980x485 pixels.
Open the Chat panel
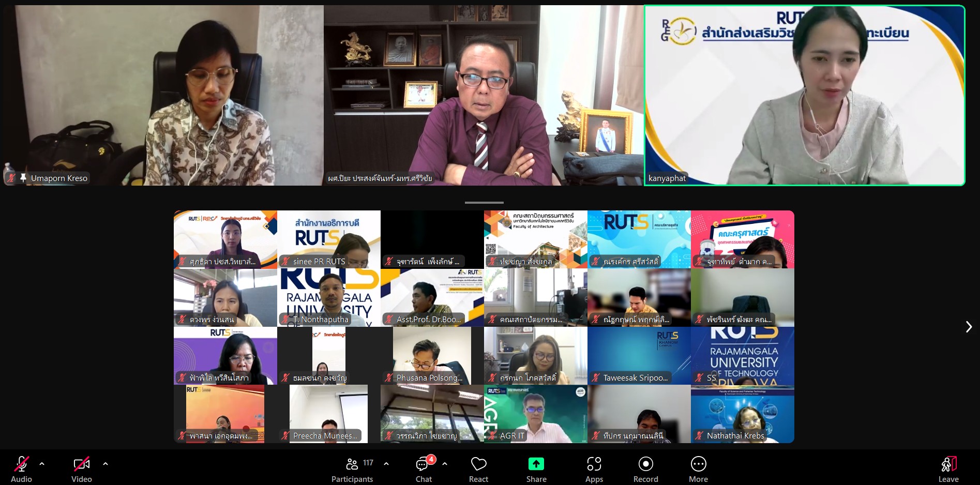[x=424, y=469]
